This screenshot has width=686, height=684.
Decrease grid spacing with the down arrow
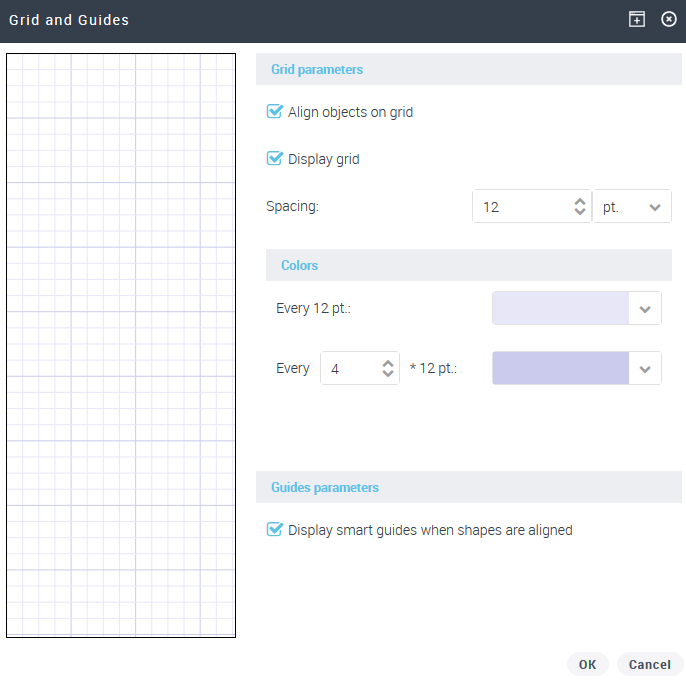580,213
